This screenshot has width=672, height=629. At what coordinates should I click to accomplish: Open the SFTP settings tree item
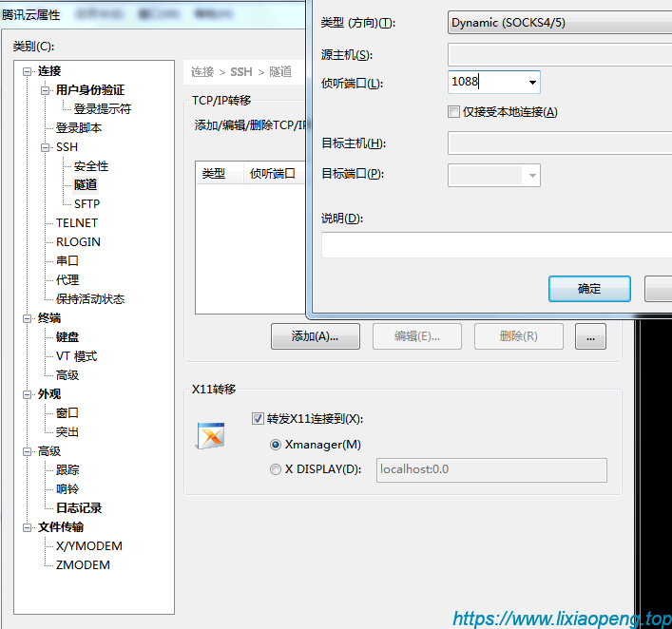86,204
